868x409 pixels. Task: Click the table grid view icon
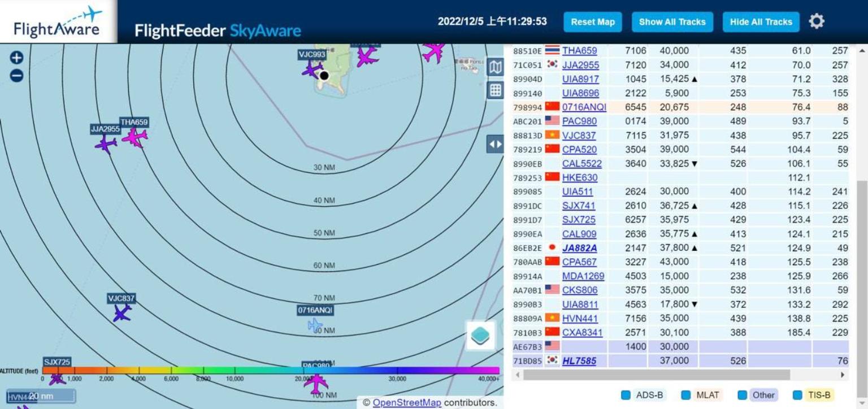[x=495, y=90]
